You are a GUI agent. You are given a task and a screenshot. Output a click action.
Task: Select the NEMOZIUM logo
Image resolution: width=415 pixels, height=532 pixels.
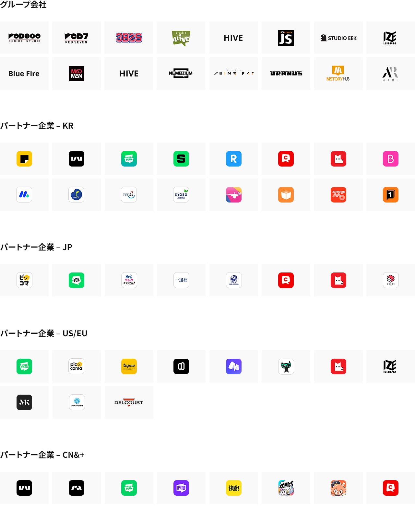coord(181,74)
